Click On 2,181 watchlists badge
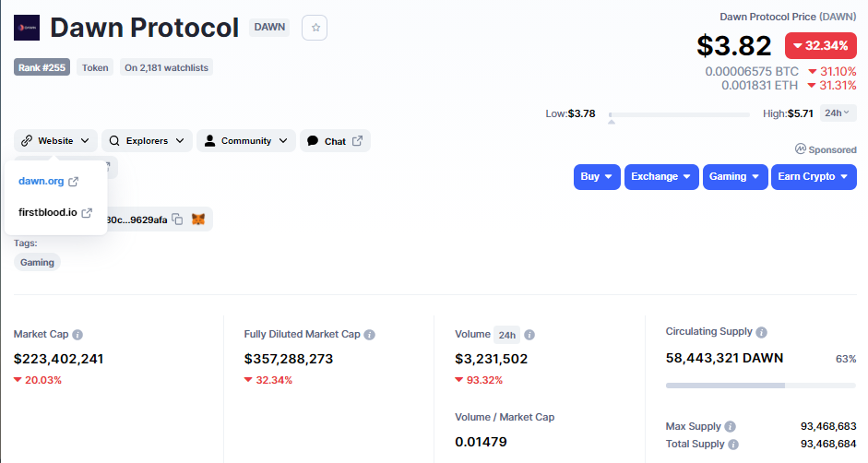Viewport: 868px width, 463px height. point(166,67)
